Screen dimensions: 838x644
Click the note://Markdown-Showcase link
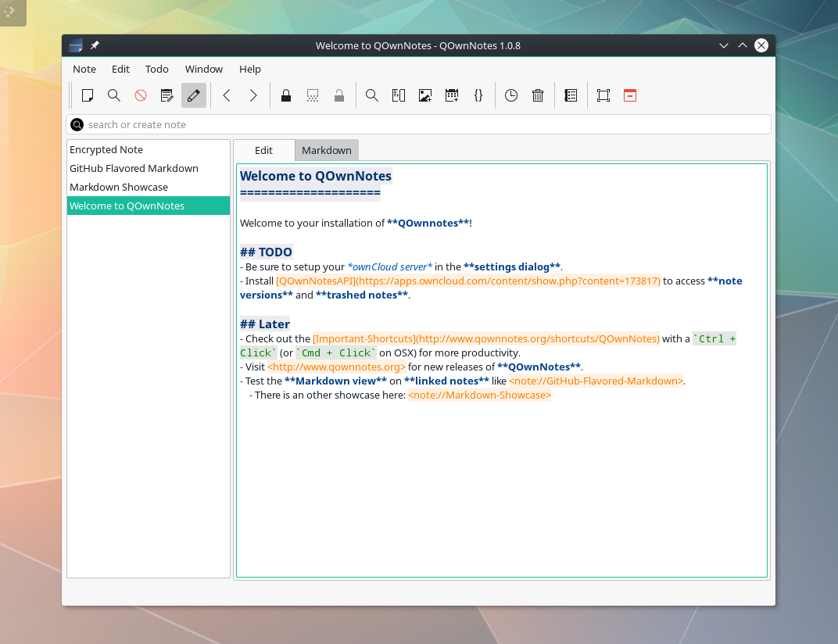tap(479, 395)
